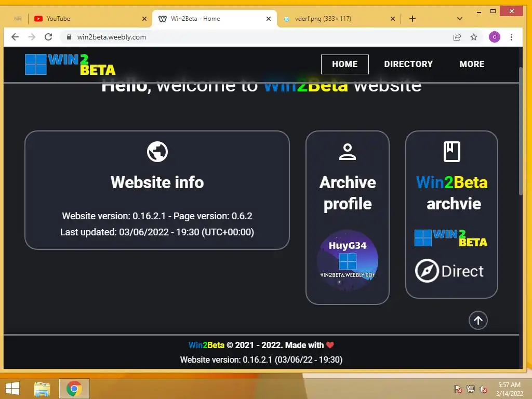
Task: Bookmark this page with the star
Action: tap(474, 37)
